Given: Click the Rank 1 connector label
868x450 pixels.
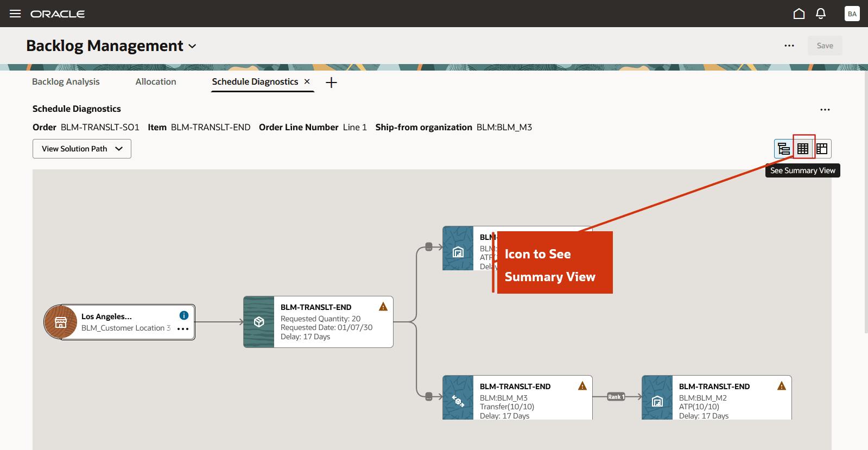Looking at the screenshot, I should (616, 397).
